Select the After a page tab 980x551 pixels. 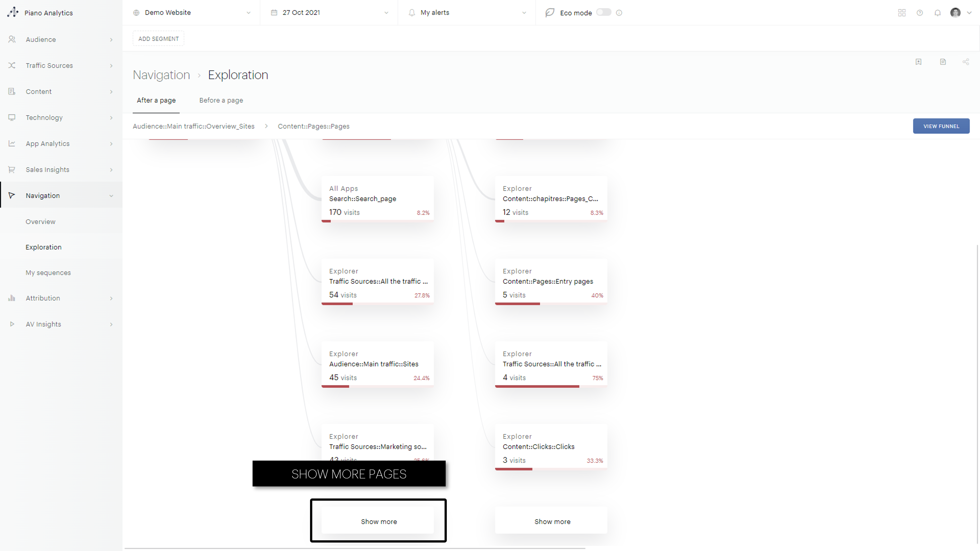(x=156, y=100)
